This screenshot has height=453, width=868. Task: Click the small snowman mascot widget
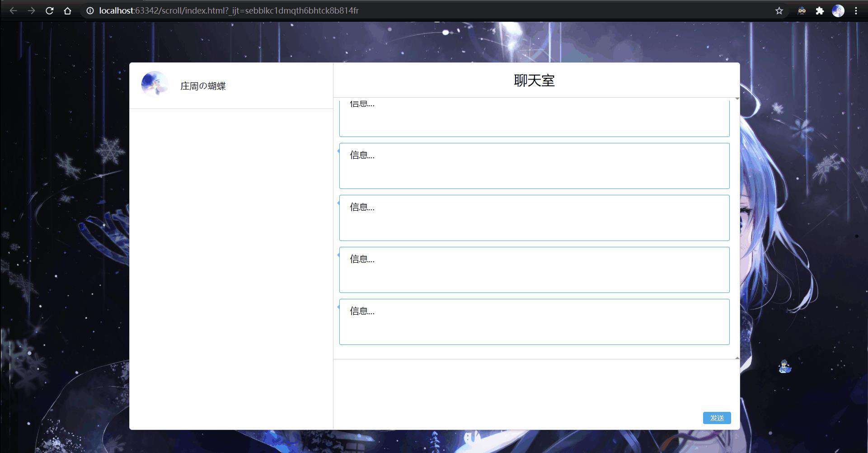point(785,366)
